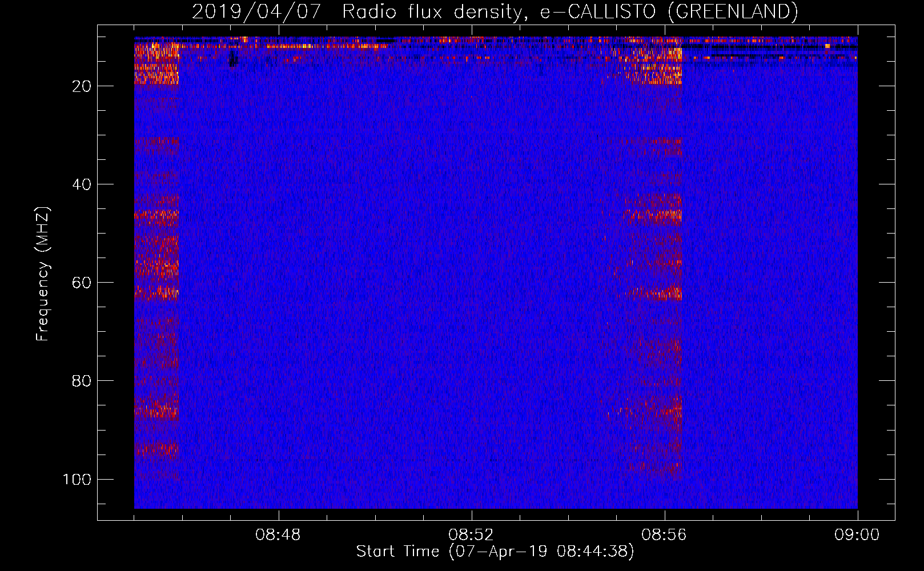Click the 09:00 time tick label
The width and height of the screenshot is (924, 571).
point(857,535)
